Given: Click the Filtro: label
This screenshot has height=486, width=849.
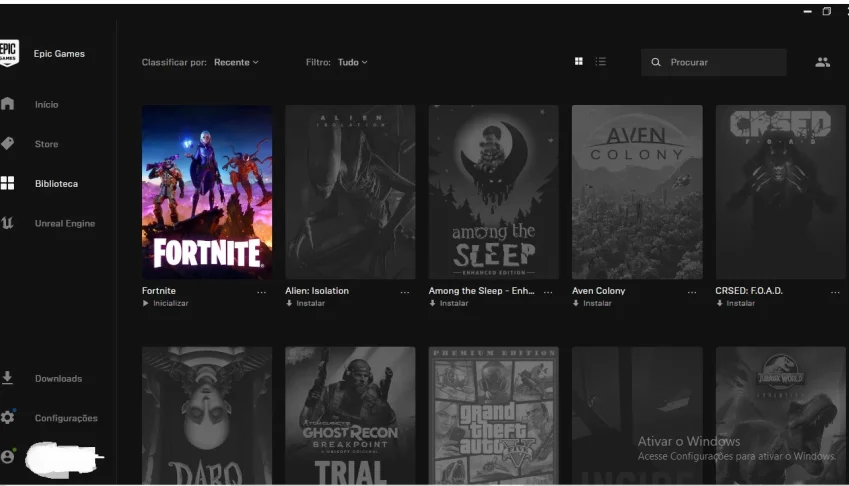Looking at the screenshot, I should [x=318, y=62].
